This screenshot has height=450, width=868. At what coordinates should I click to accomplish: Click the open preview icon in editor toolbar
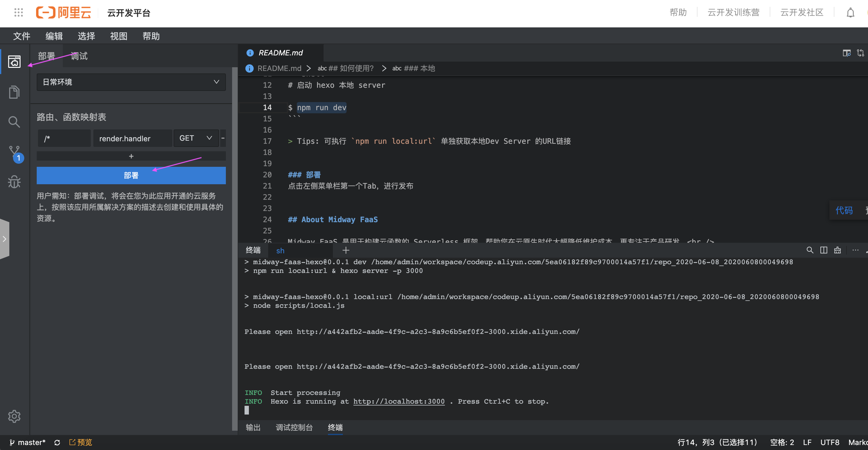click(x=847, y=53)
